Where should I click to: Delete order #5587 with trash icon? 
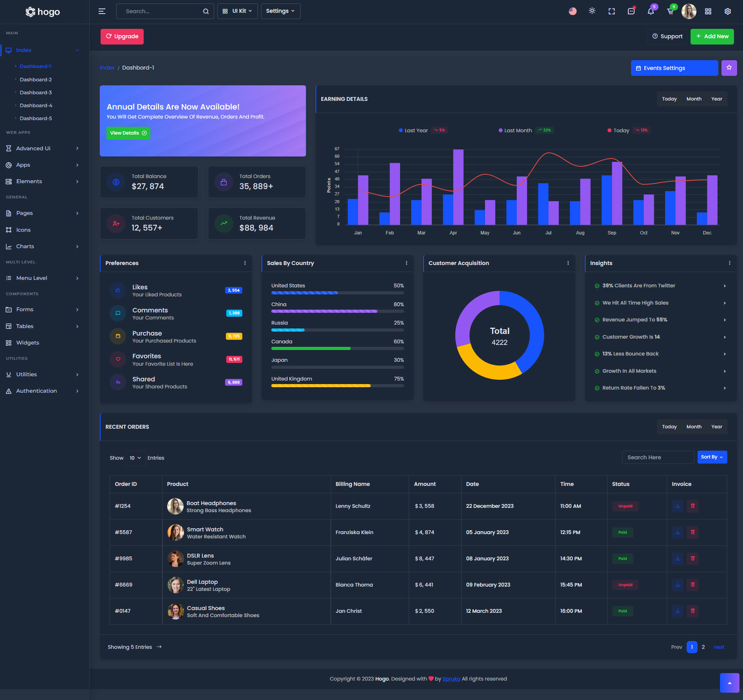point(692,532)
